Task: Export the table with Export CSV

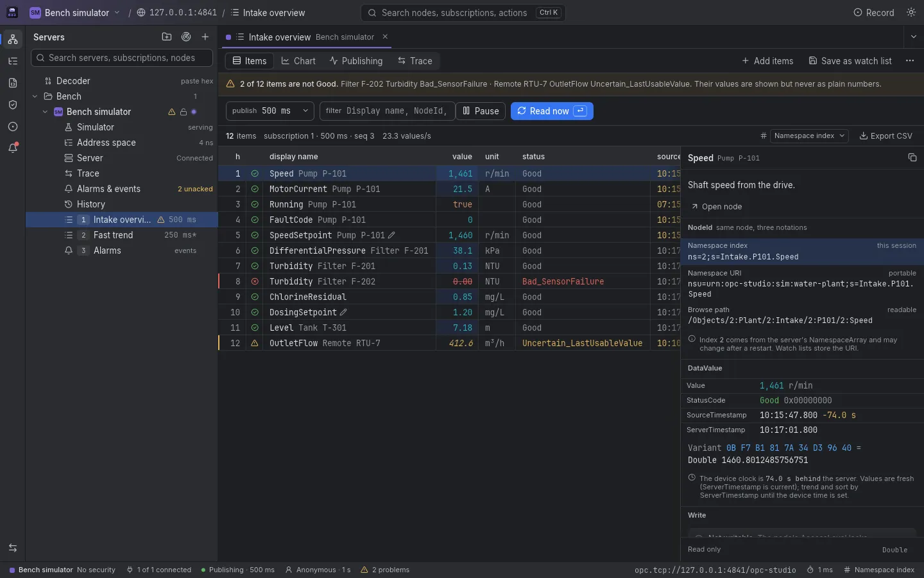Action: tap(886, 136)
